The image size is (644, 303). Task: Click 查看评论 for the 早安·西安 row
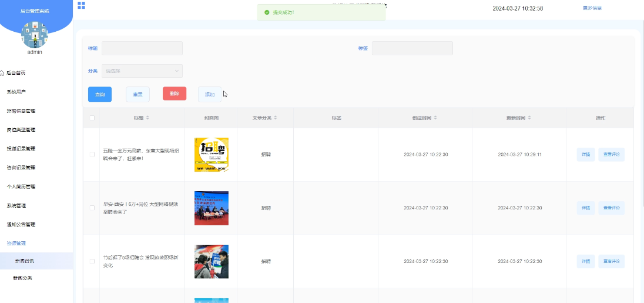[611, 208]
